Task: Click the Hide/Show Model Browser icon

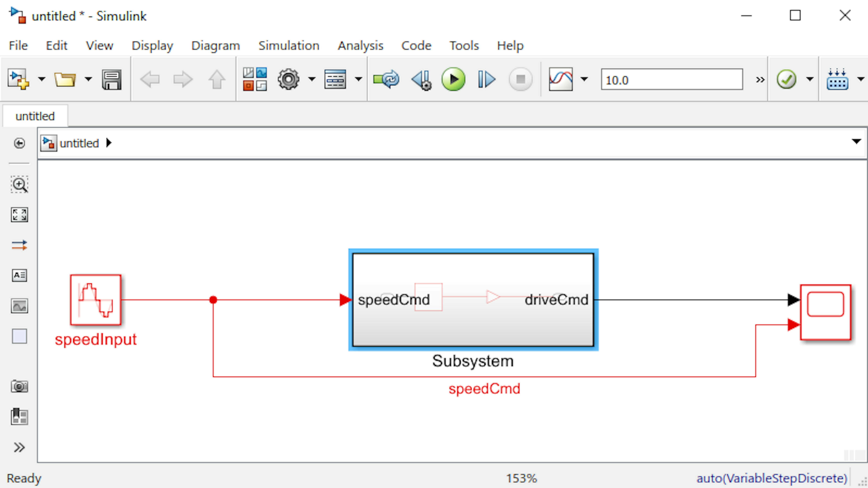Action: pyautogui.click(x=19, y=143)
